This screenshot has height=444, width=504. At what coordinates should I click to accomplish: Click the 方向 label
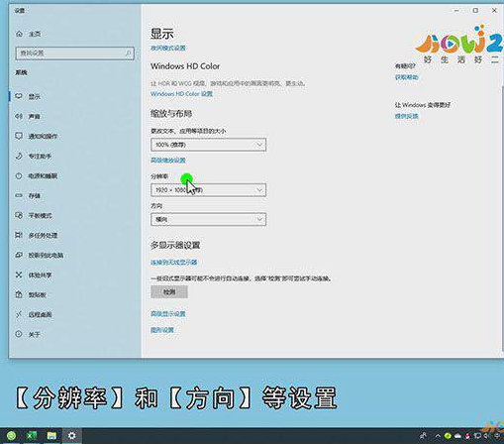coord(156,206)
